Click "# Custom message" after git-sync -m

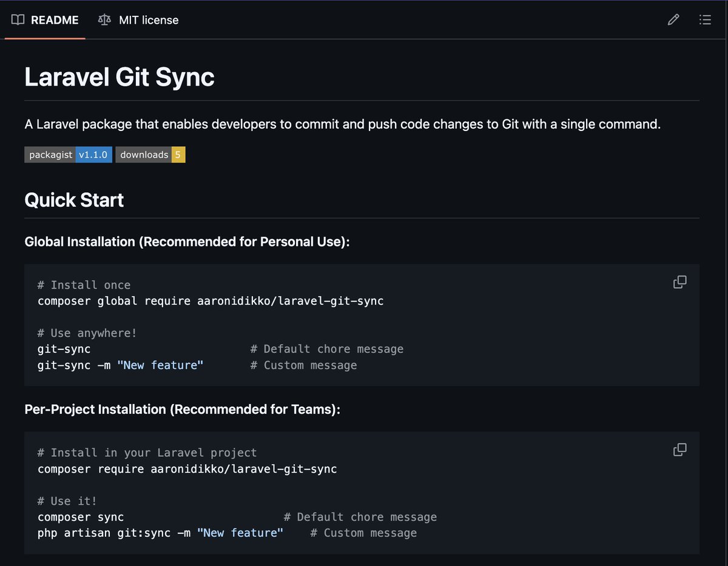click(x=304, y=365)
